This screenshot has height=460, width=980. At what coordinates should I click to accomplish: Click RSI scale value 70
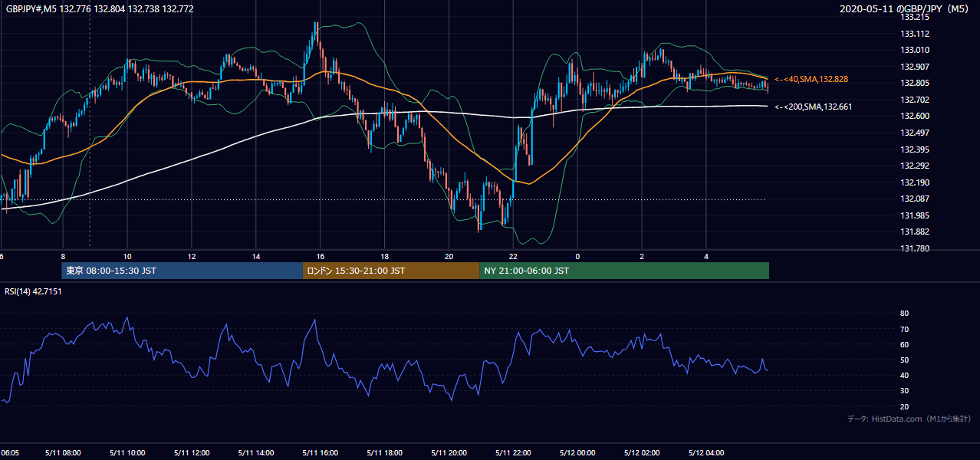pos(904,329)
